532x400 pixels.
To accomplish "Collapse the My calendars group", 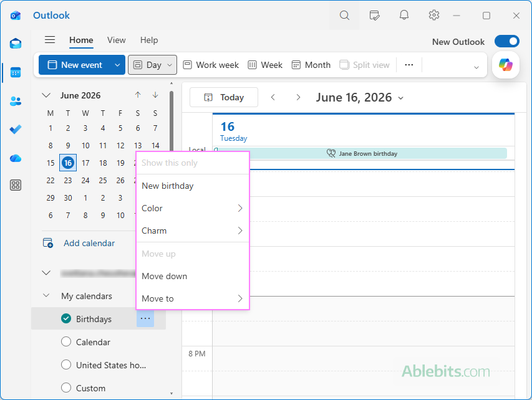I will coord(46,295).
